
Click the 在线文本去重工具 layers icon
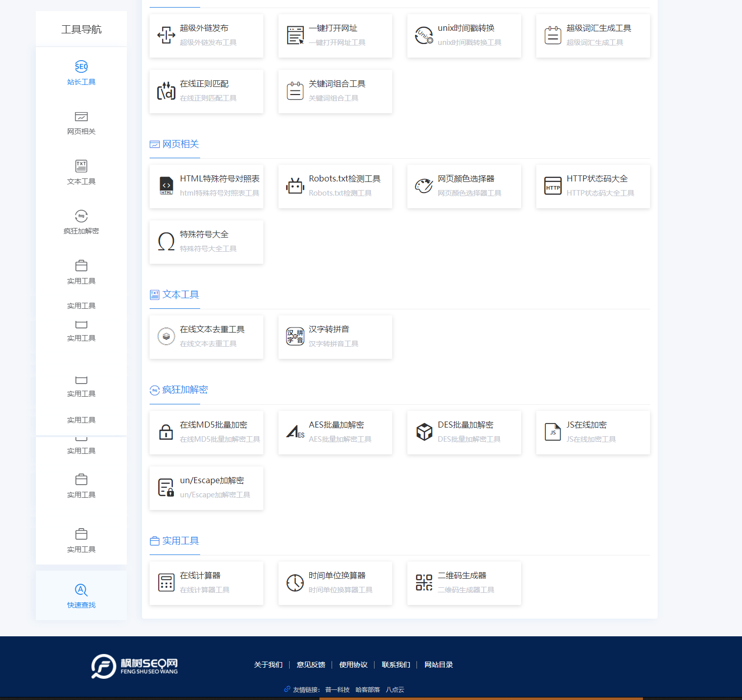pyautogui.click(x=166, y=337)
